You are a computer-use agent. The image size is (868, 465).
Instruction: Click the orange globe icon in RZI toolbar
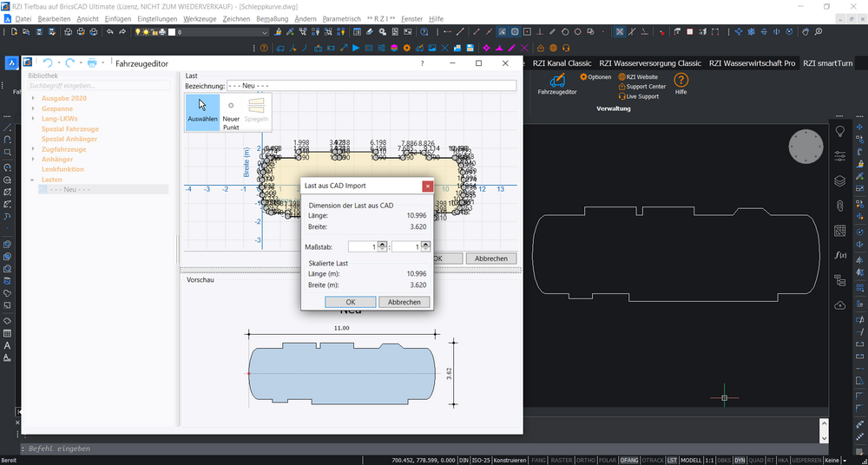click(x=553, y=49)
